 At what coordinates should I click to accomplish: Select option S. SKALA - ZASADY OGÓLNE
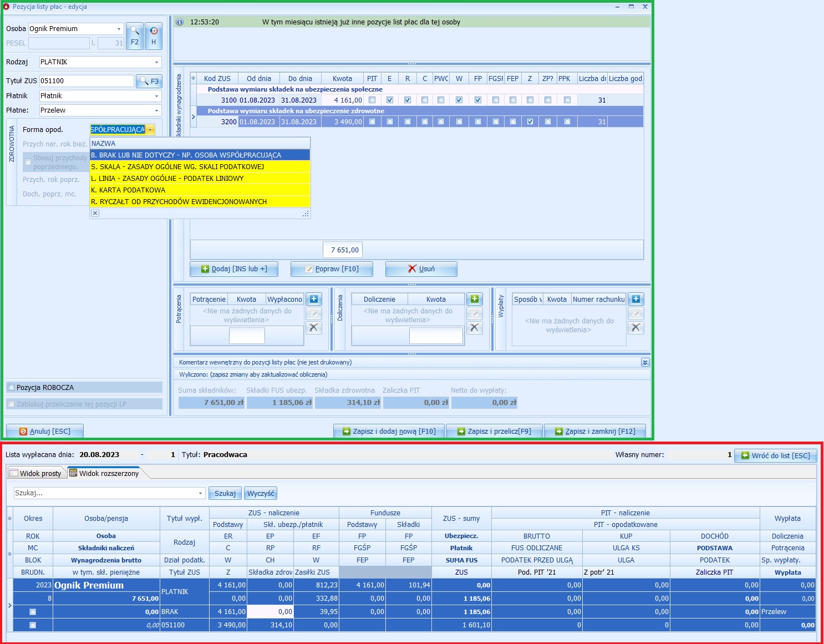(x=200, y=167)
